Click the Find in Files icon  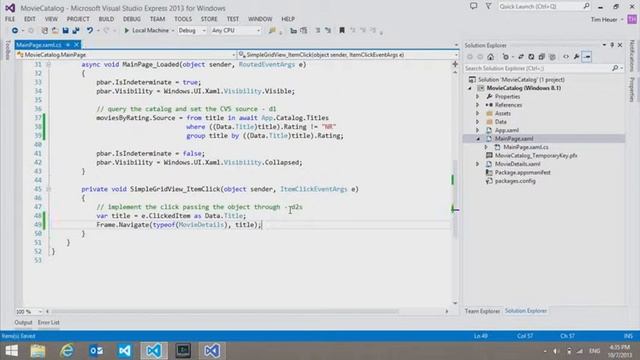272,31
